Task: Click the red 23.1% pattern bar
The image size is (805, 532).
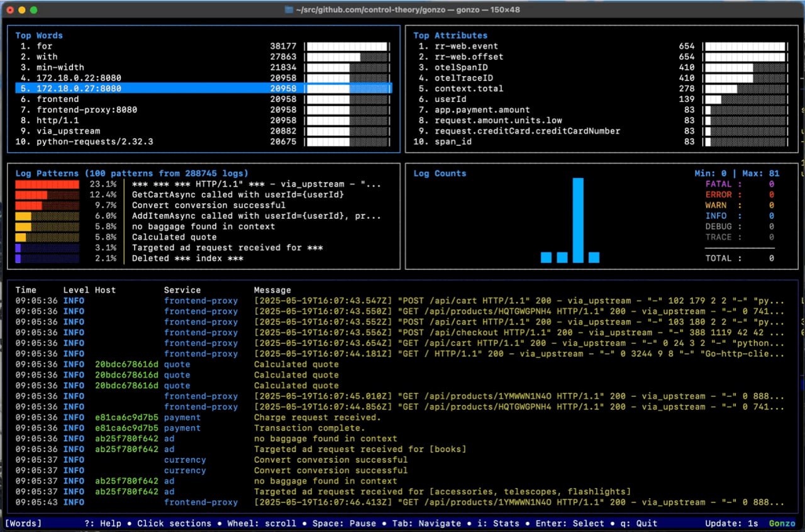Action: pyautogui.click(x=47, y=184)
